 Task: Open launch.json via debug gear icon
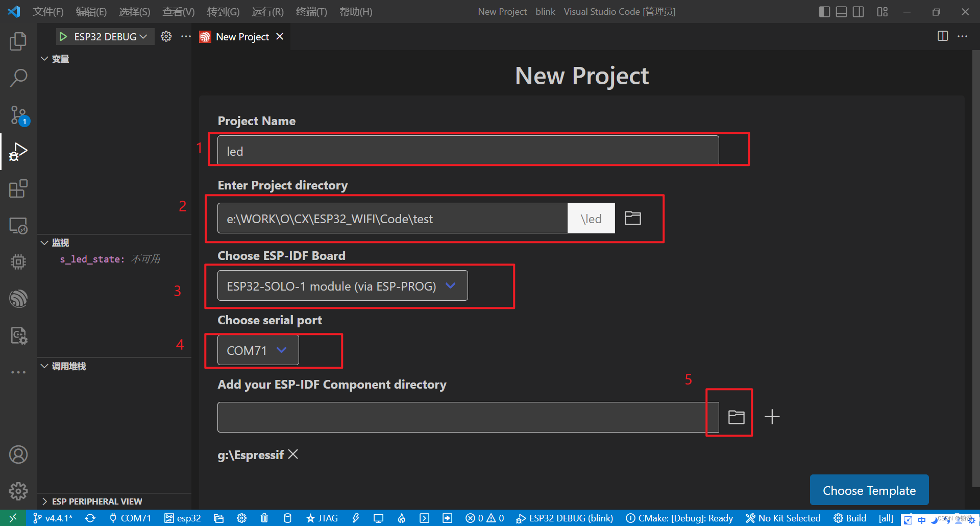click(x=166, y=36)
